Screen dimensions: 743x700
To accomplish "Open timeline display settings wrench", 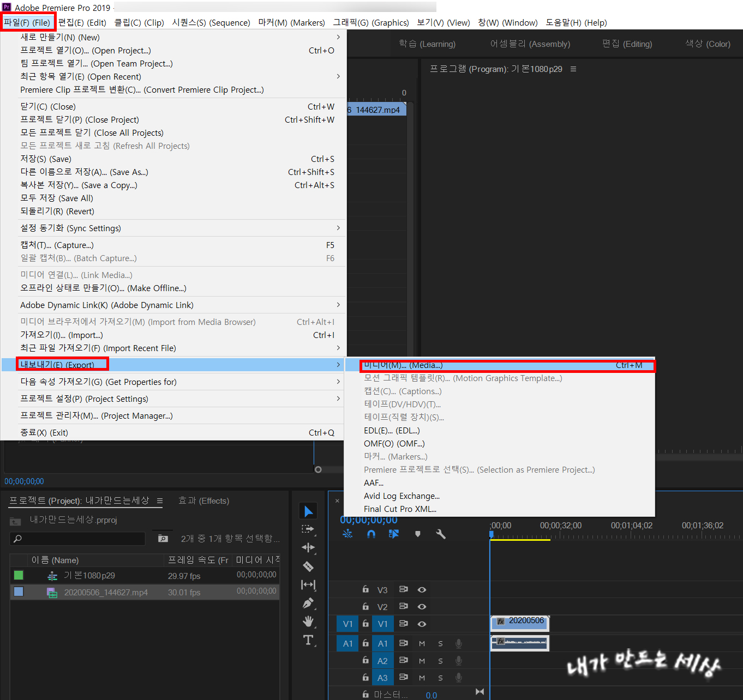I will pyautogui.click(x=441, y=534).
